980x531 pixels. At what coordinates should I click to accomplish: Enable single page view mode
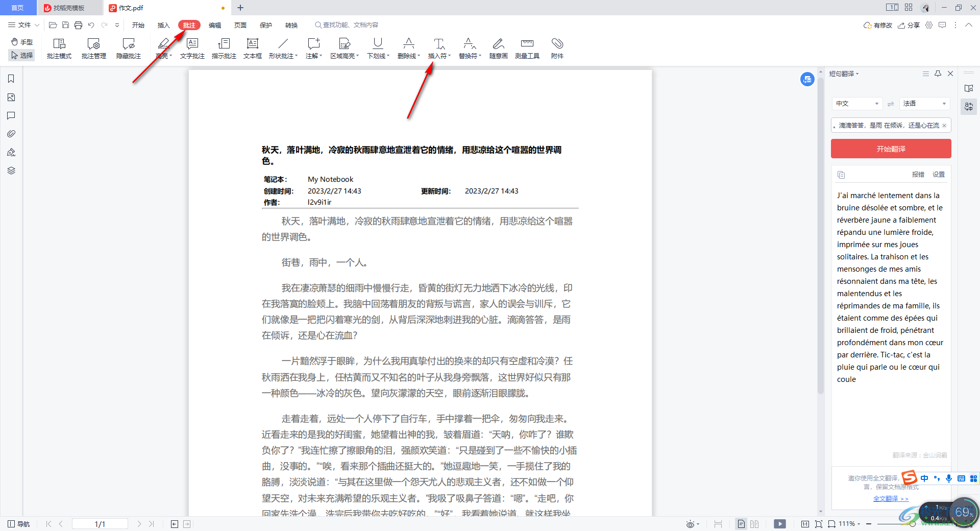tap(741, 524)
